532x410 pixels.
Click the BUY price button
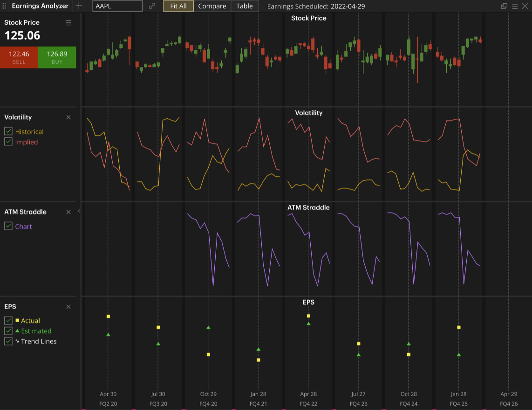point(57,57)
